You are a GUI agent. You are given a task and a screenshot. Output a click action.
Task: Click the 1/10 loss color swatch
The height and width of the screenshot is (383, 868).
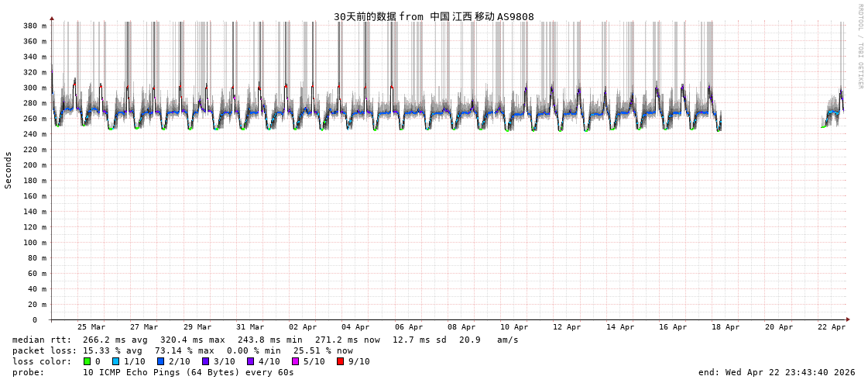pyautogui.click(x=115, y=361)
